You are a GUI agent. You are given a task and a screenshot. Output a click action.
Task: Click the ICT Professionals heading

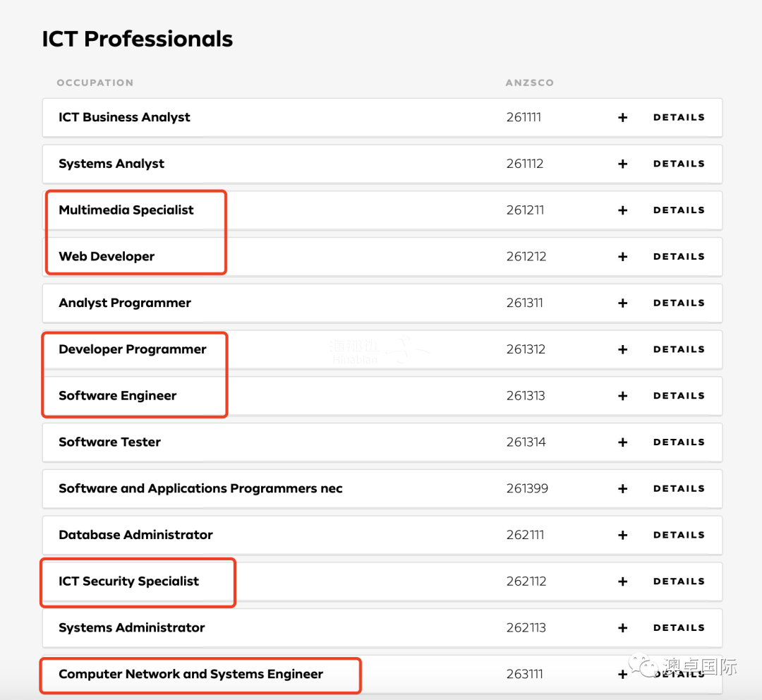tap(138, 39)
